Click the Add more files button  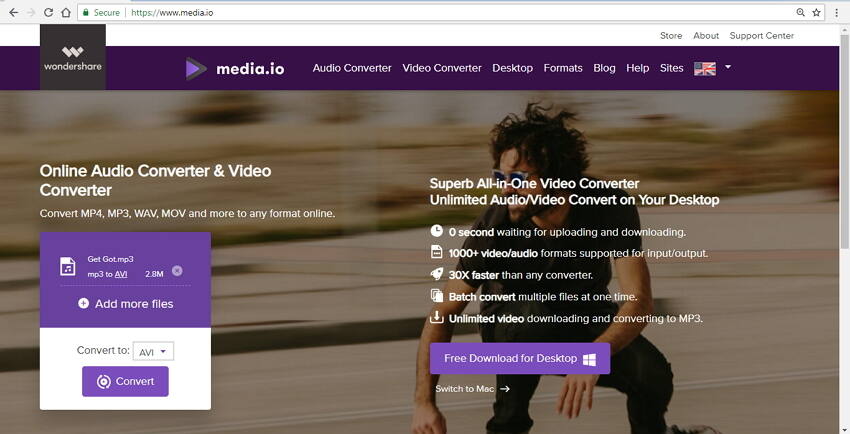125,303
